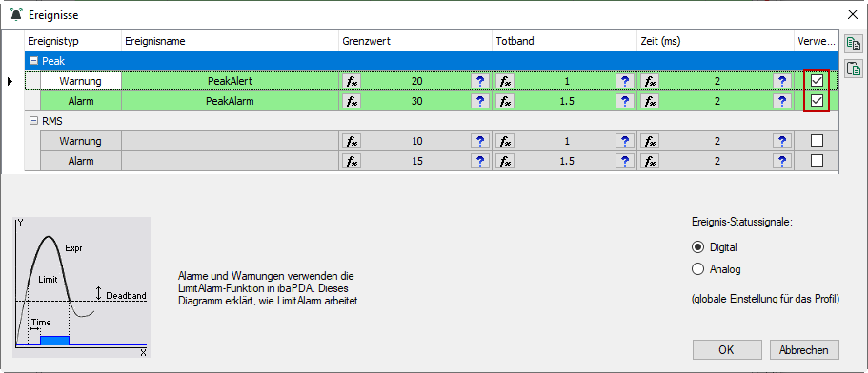Open Grenzwert function editor for RMS Warnung
The image size is (868, 373).
coord(352,141)
